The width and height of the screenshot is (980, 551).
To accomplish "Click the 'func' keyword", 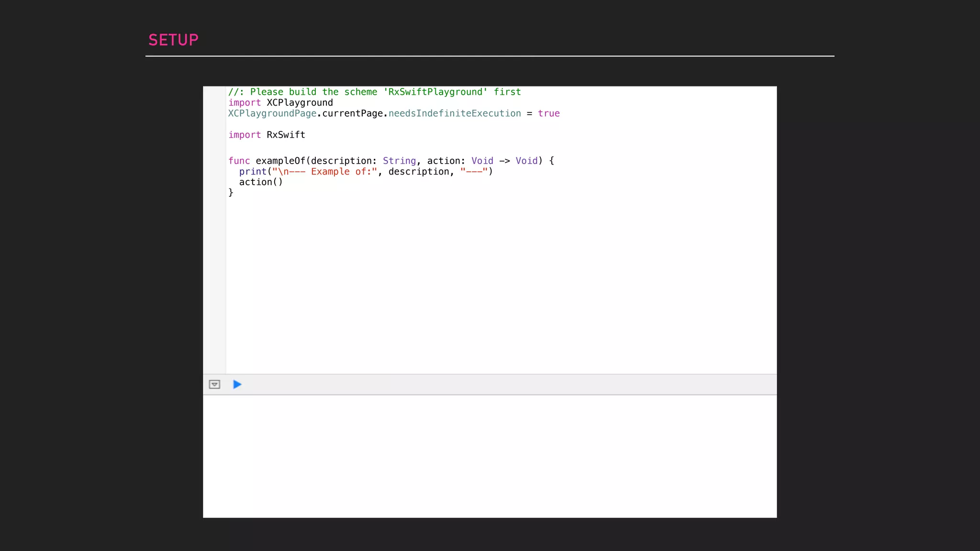I will pyautogui.click(x=239, y=161).
